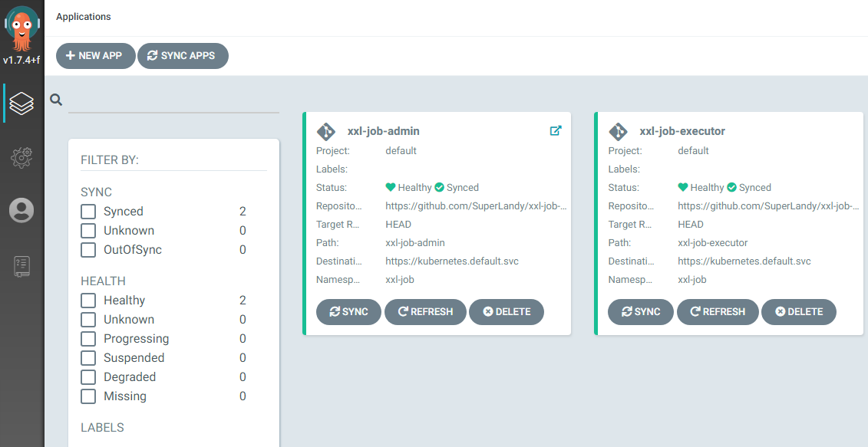Click the LABELS filter heading
Viewport: 868px width, 447px height.
pos(102,428)
